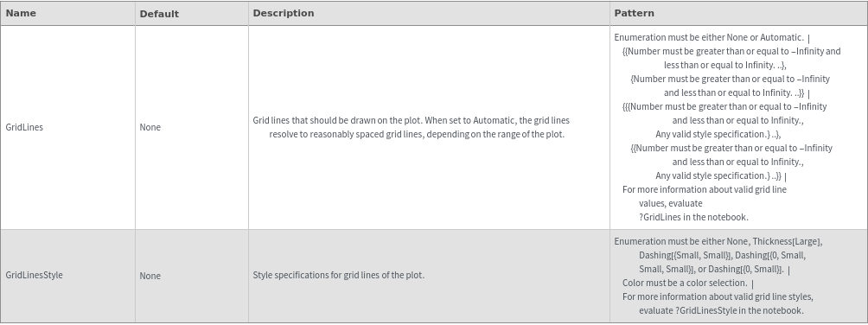The image size is (868, 325).
Task: Click the Pattern column header
Action: [634, 13]
